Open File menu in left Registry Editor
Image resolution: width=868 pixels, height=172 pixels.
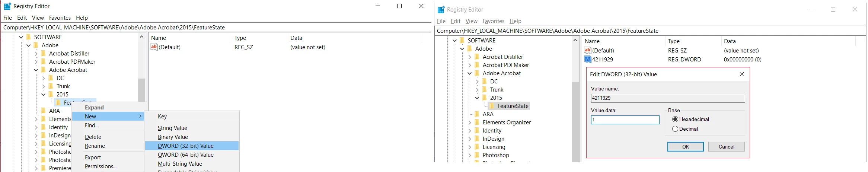pyautogui.click(x=7, y=17)
